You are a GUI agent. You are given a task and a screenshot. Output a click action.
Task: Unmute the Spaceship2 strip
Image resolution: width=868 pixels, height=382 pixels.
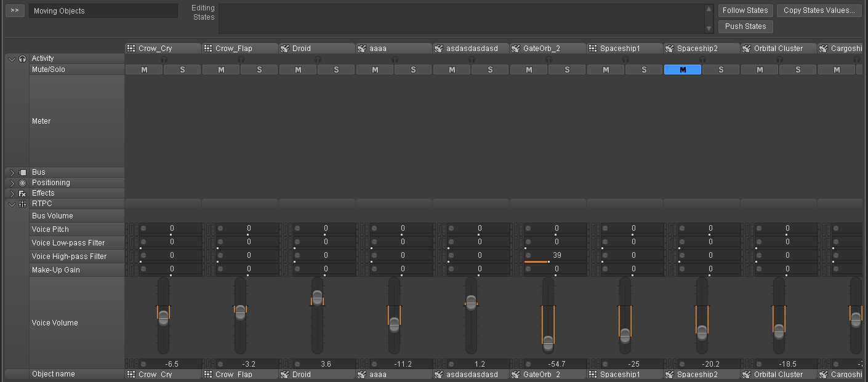683,70
